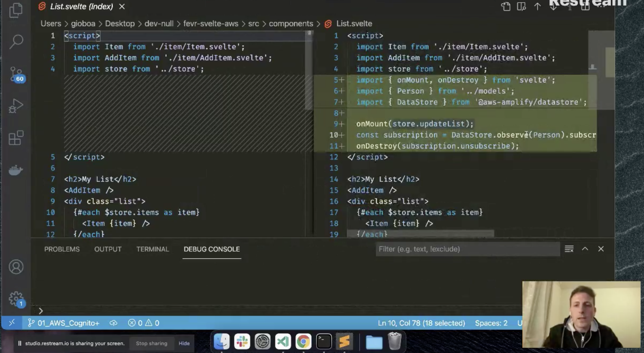Open System Preferences from the dock
644x353 pixels.
point(263,341)
